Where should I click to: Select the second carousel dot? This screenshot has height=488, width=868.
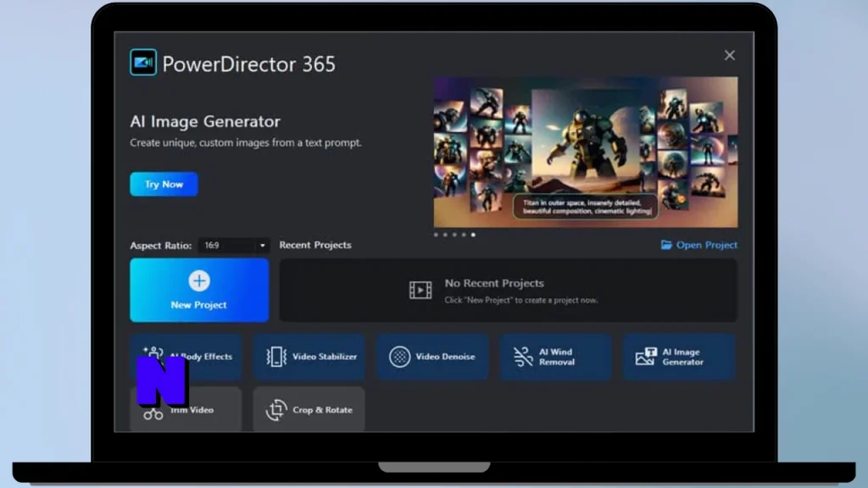click(445, 235)
